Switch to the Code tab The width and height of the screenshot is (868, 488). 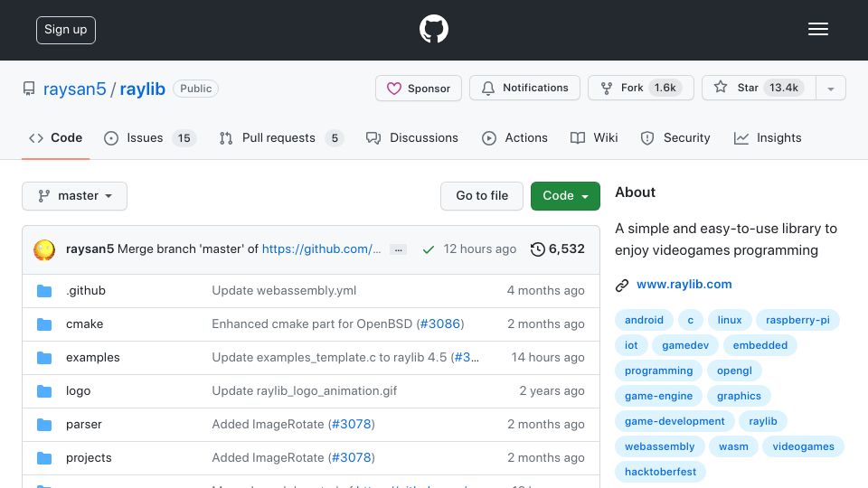(56, 137)
